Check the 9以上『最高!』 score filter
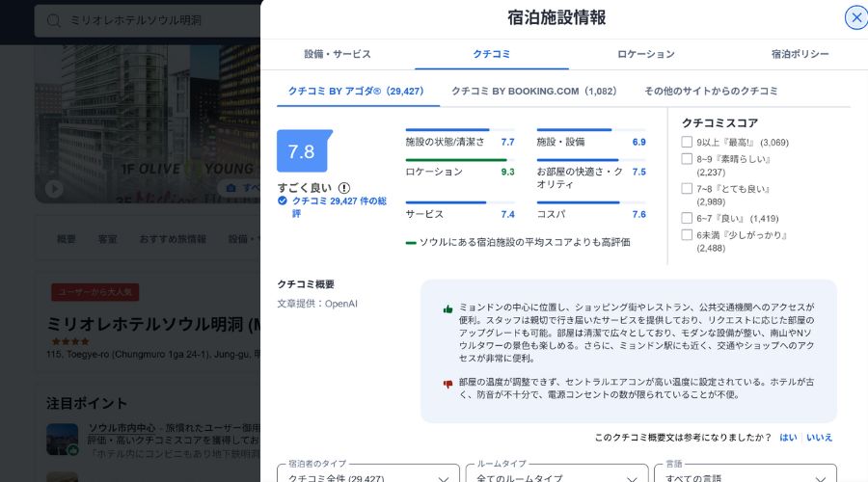This screenshot has width=868, height=482. pyautogui.click(x=687, y=143)
